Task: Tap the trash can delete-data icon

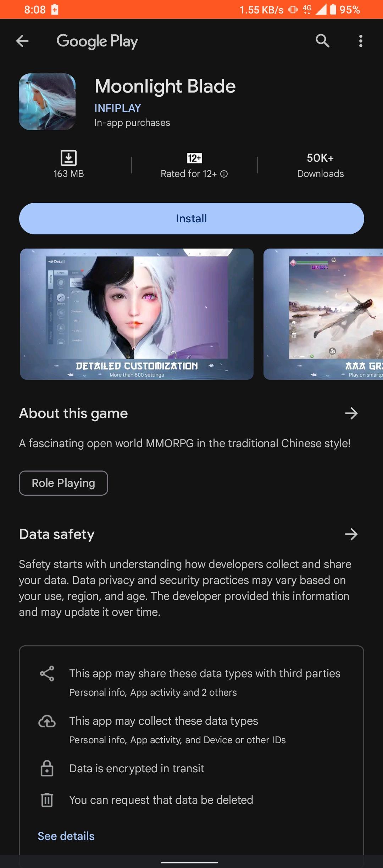Action: (x=47, y=800)
